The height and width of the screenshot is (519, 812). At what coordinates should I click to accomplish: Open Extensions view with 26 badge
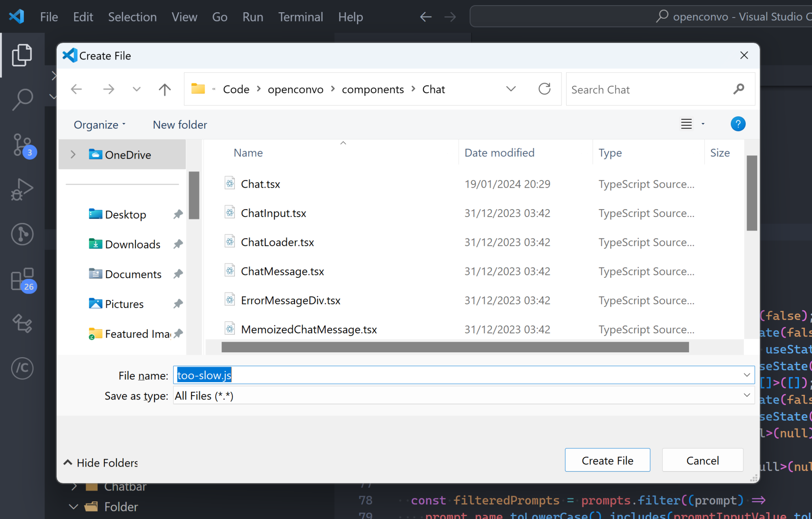tap(23, 280)
